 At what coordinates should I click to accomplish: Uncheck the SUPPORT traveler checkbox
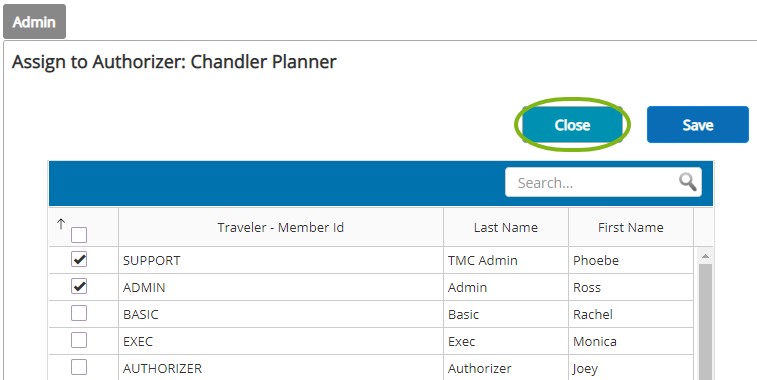coord(79,259)
